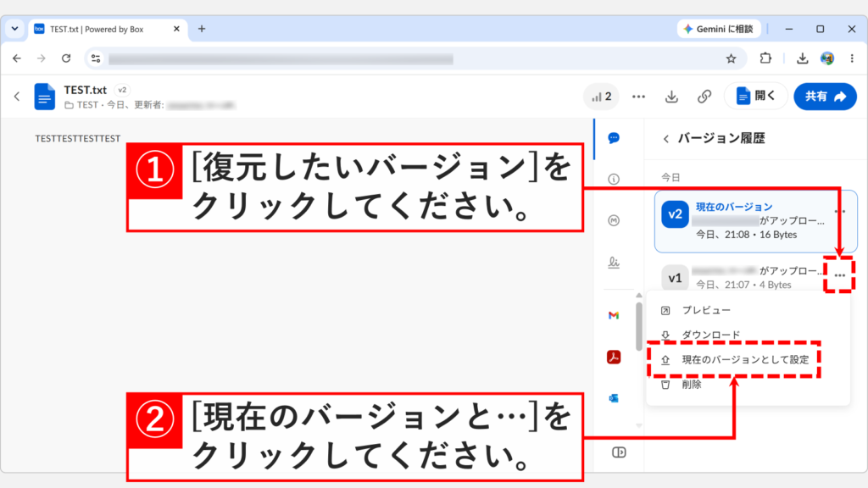Go back from バージョン履歴 panel
Viewport: 868px width, 488px height.
[x=666, y=139]
